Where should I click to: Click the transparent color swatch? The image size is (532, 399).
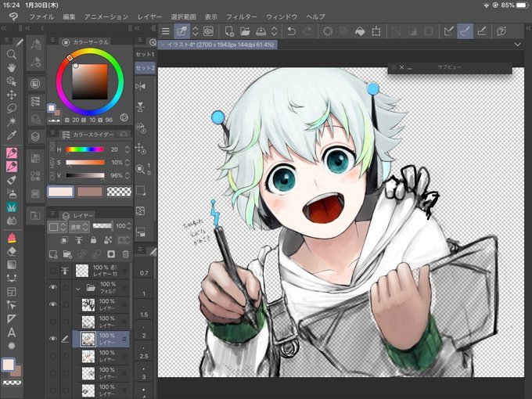[119, 192]
